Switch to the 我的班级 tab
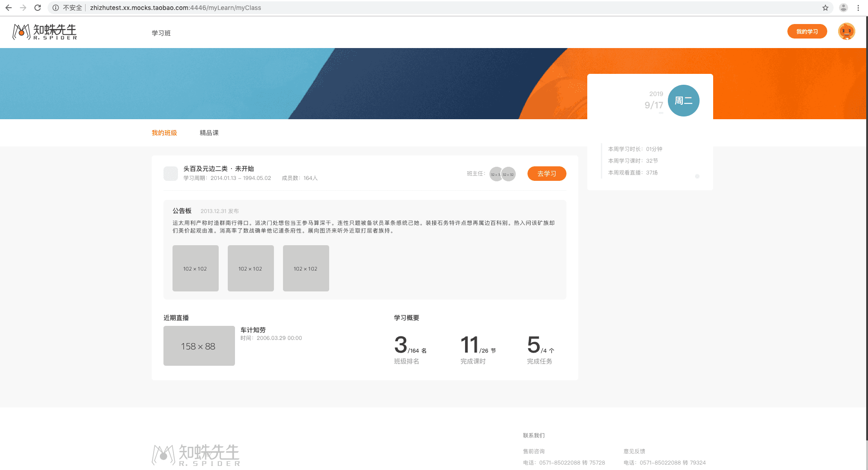This screenshot has height=470, width=868. (x=164, y=133)
